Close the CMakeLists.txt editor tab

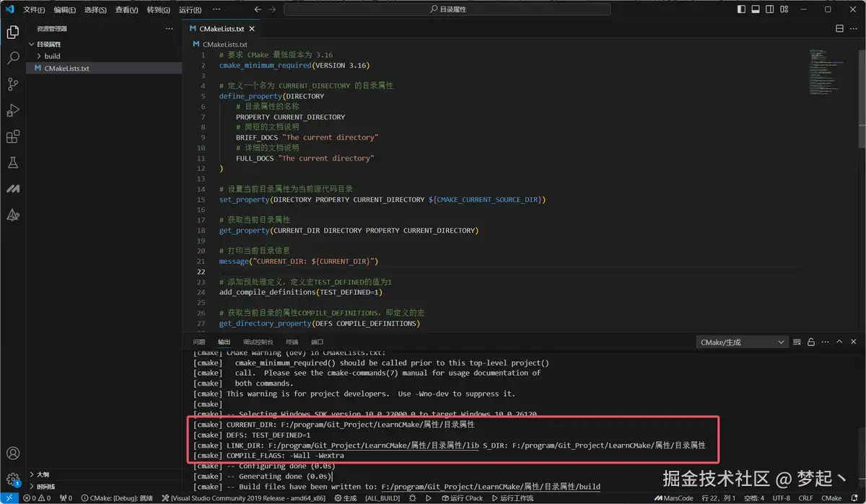click(253, 29)
